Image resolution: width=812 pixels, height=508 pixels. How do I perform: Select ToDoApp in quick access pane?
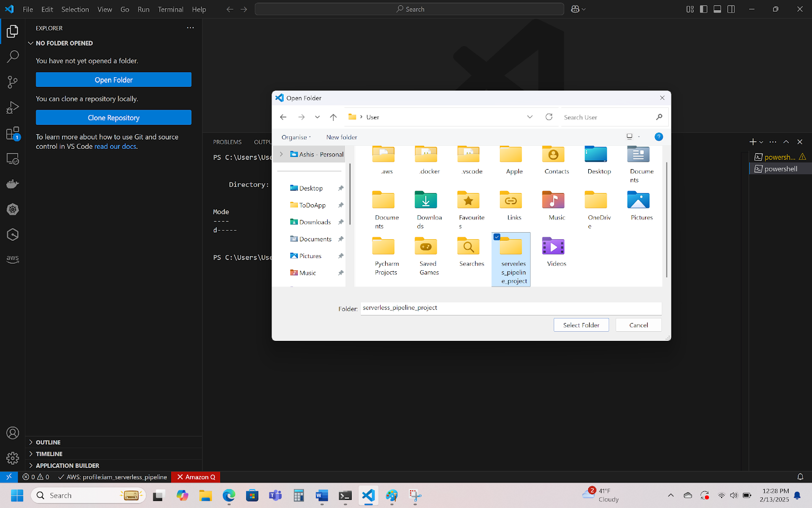pos(312,205)
